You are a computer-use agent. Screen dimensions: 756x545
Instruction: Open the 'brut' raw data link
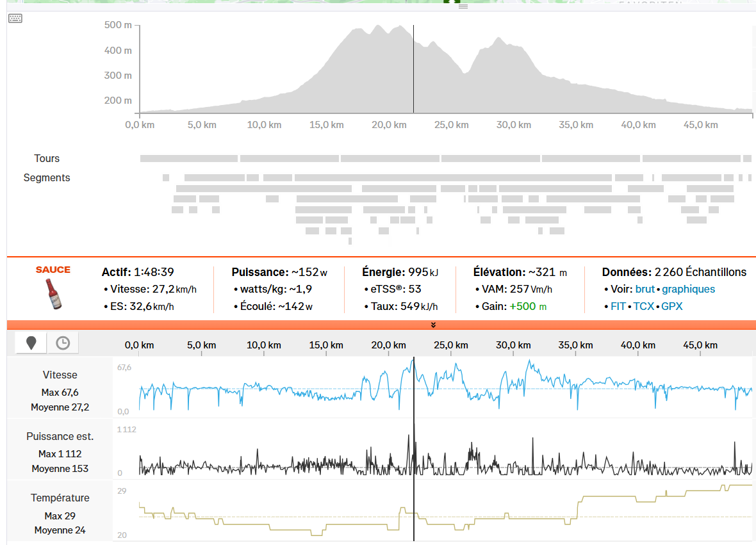pos(646,289)
